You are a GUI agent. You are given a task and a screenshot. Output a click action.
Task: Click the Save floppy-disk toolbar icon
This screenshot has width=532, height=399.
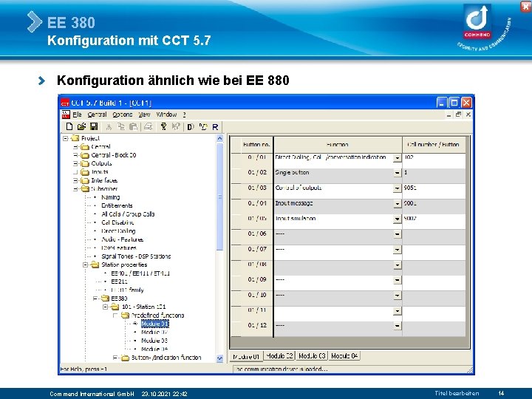pyautogui.click(x=94, y=126)
